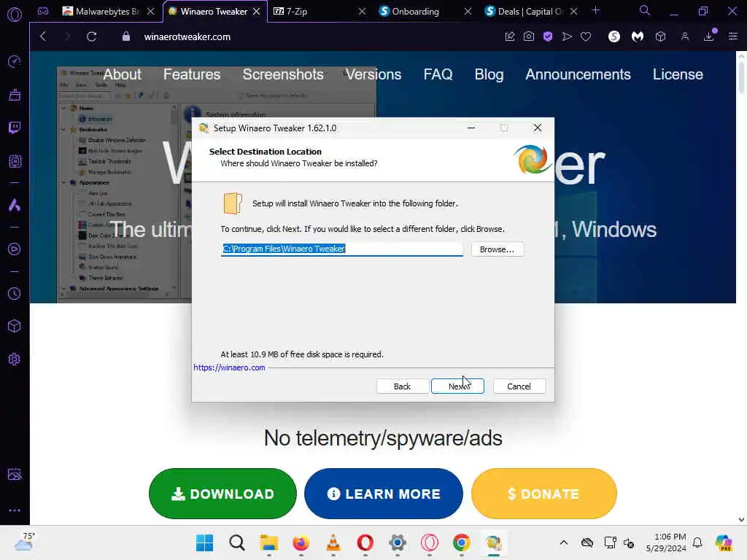Open taskbar Search icon
The width and height of the screenshot is (747, 560).
[x=237, y=542]
